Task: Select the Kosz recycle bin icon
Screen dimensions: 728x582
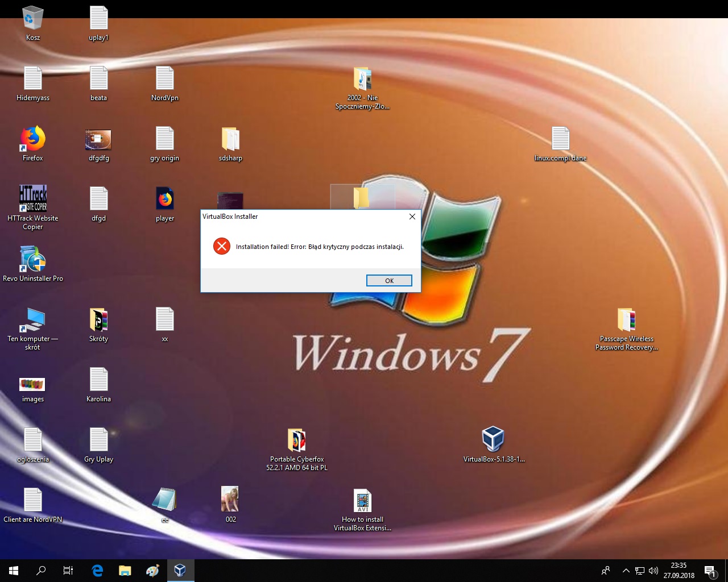Action: [33, 19]
